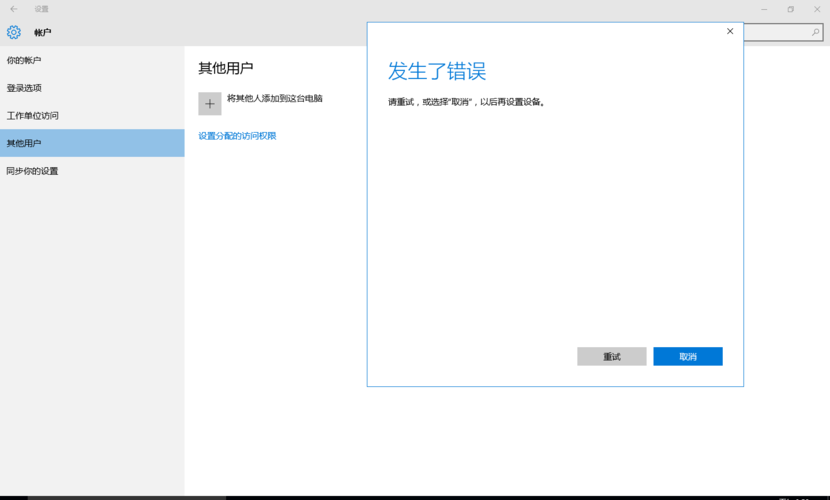The width and height of the screenshot is (830, 500).
Task: Click the error message 请重试 text
Action: [466, 102]
